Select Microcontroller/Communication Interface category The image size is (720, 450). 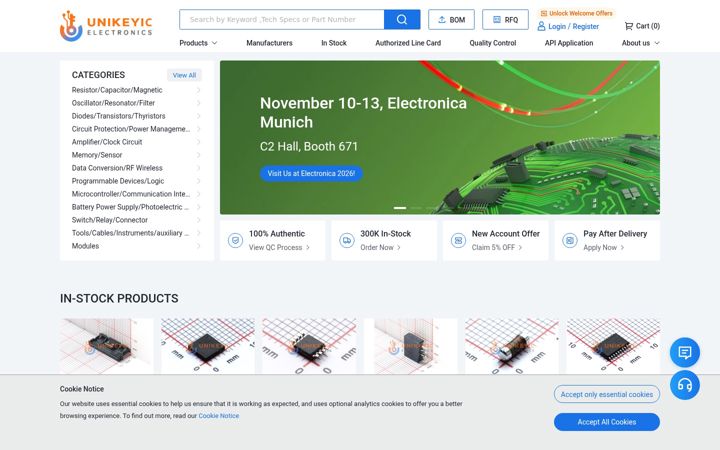point(131,194)
